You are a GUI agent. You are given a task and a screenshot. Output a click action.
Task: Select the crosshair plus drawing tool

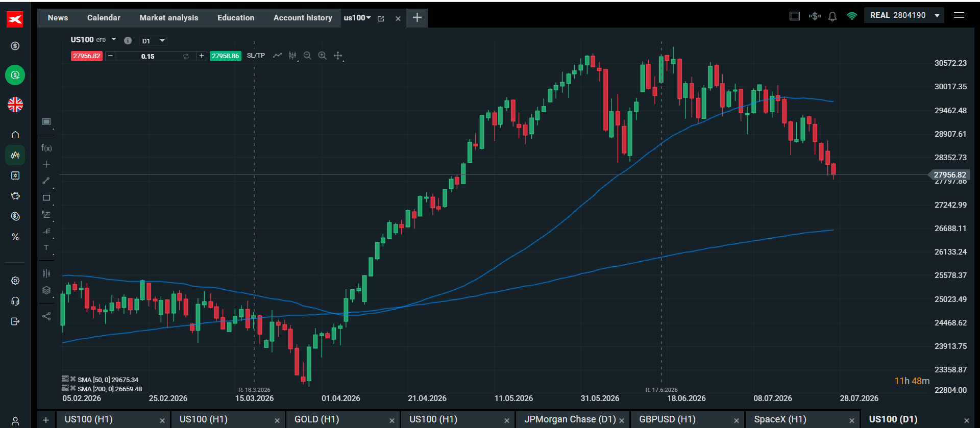pos(46,164)
